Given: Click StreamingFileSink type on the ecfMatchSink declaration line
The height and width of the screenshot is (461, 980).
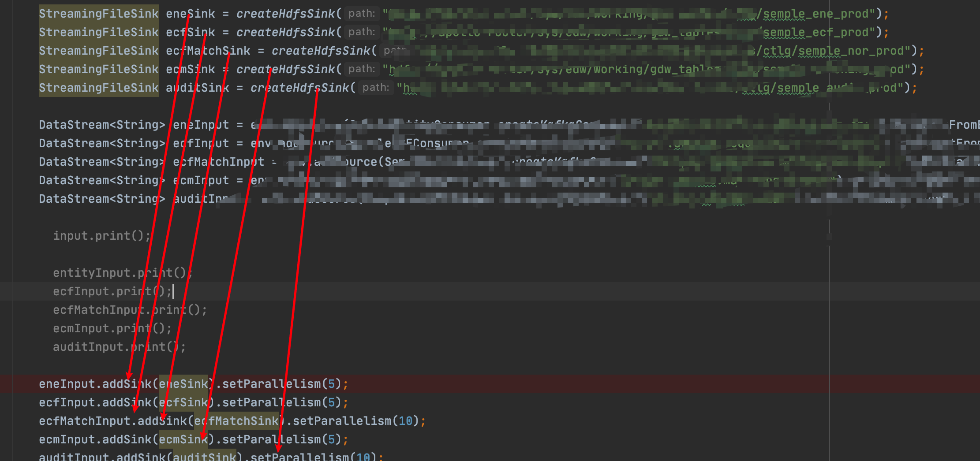Looking at the screenshot, I should coord(98,51).
